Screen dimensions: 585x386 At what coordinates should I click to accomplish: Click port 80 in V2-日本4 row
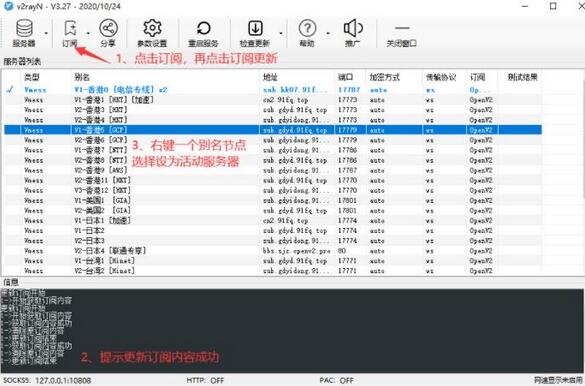(x=342, y=251)
